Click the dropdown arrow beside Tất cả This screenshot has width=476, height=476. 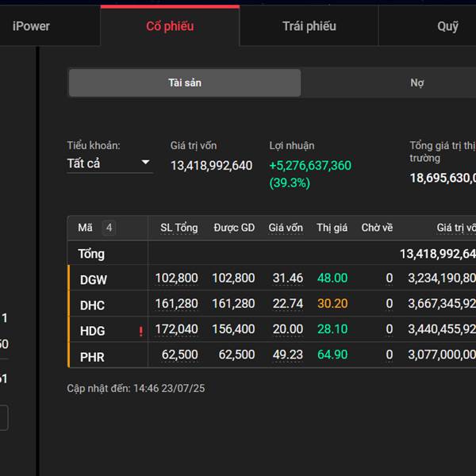click(x=146, y=162)
